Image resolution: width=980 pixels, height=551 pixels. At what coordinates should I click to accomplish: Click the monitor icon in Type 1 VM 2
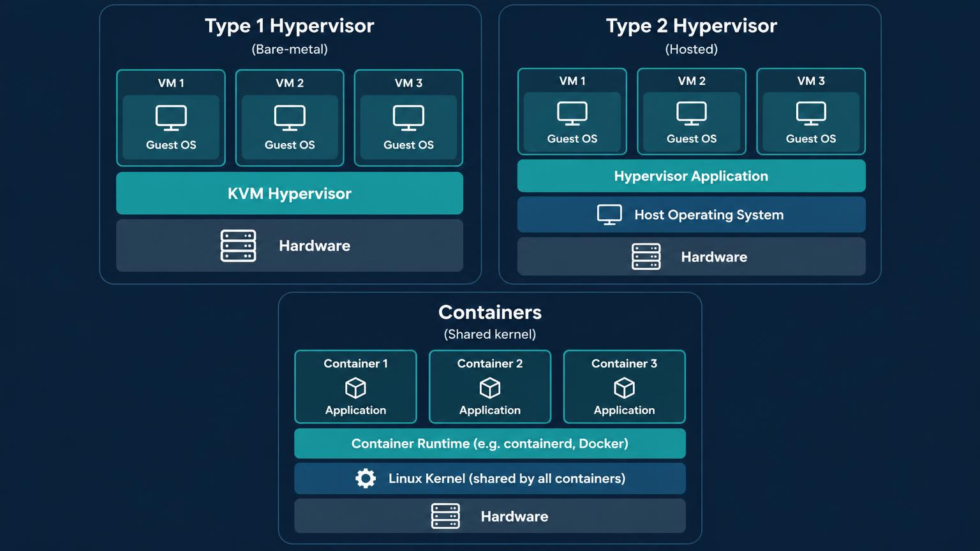pos(290,118)
